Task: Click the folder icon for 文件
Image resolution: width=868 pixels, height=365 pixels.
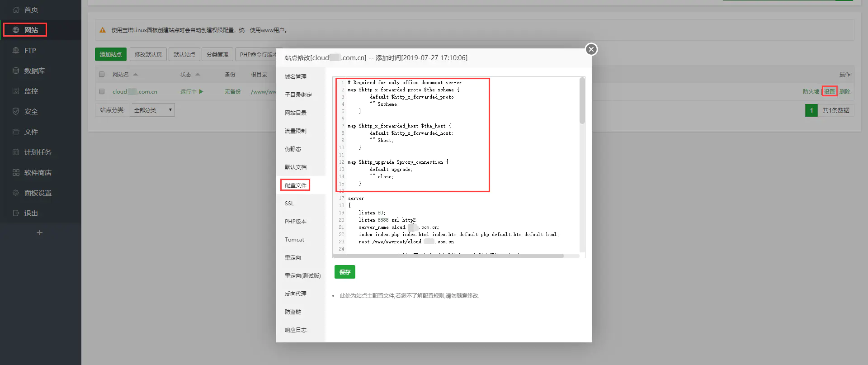Action: coord(16,132)
